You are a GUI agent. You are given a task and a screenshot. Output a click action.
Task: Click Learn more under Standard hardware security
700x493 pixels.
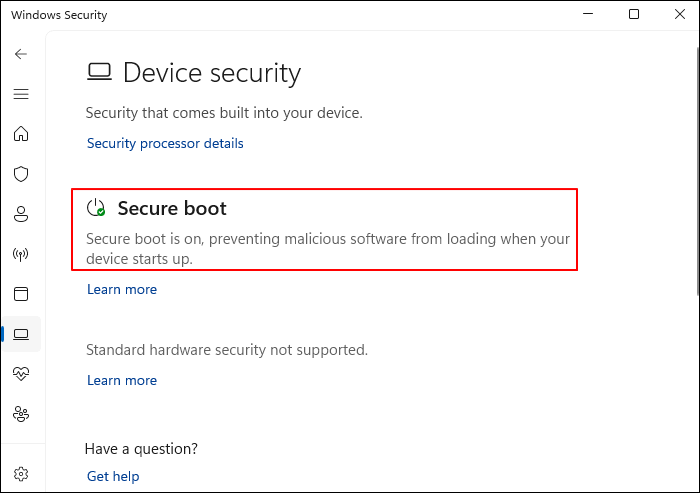(122, 380)
